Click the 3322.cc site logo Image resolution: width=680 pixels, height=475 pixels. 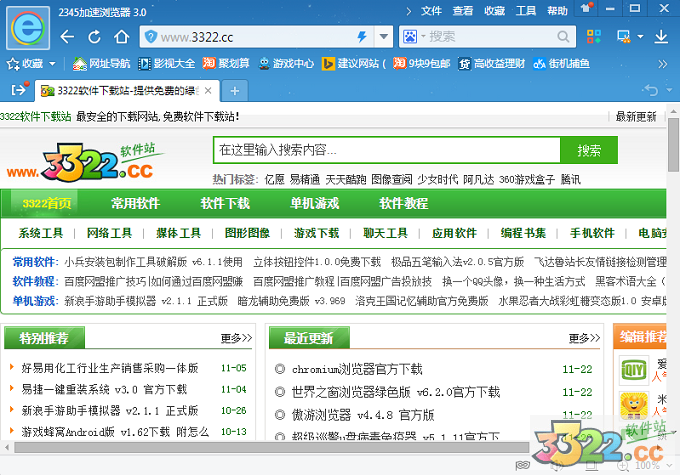(x=85, y=163)
